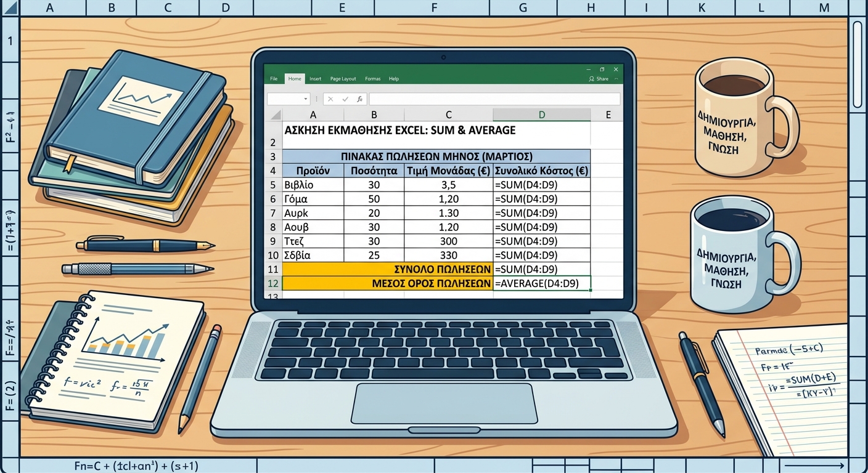868x473 pixels.
Task: Click unit price '3,5' in the Βιβλίο row
Action: pyautogui.click(x=449, y=185)
